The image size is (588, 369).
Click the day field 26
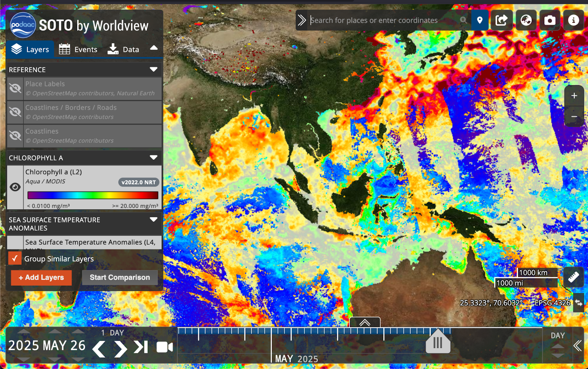78,346
